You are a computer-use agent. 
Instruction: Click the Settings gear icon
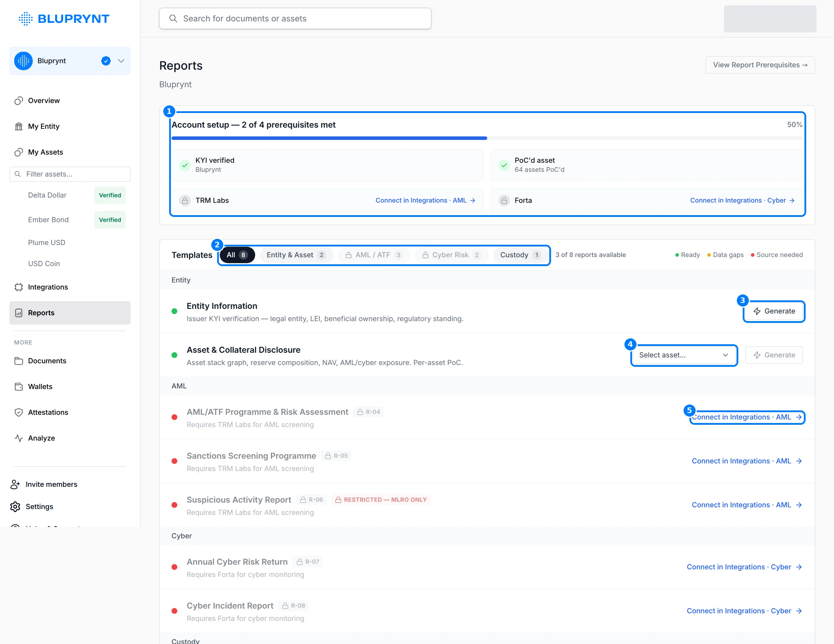tap(15, 506)
